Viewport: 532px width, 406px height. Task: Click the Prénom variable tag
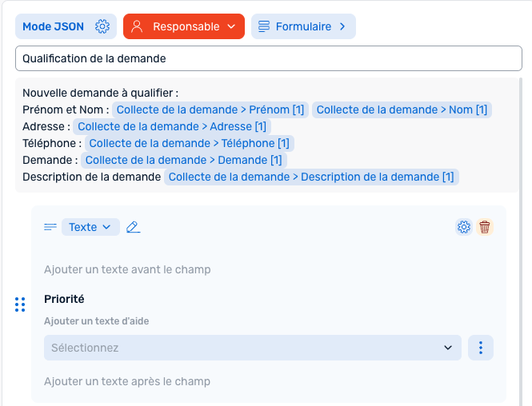pyautogui.click(x=210, y=109)
